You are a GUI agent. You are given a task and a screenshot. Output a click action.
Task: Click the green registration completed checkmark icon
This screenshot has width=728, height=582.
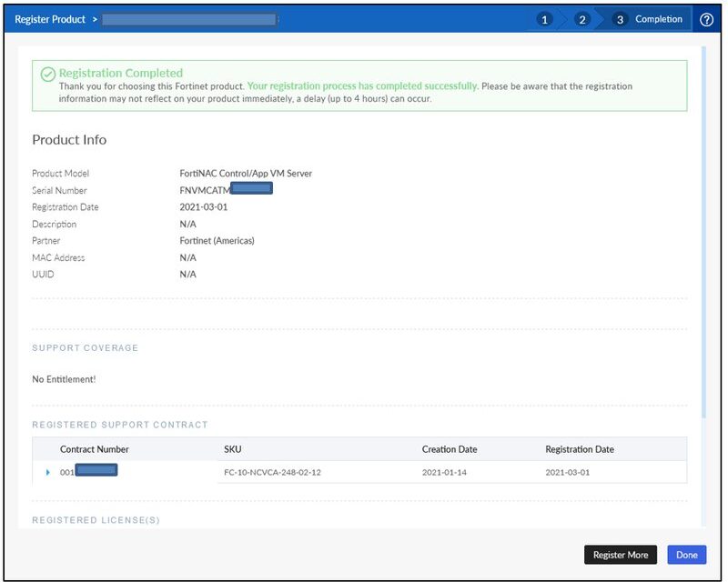(x=48, y=75)
